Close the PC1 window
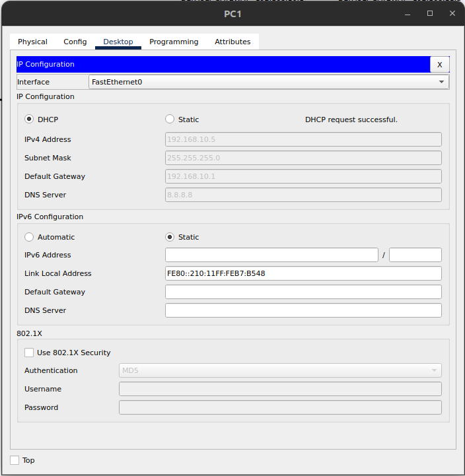This screenshot has width=465, height=476. (452, 13)
